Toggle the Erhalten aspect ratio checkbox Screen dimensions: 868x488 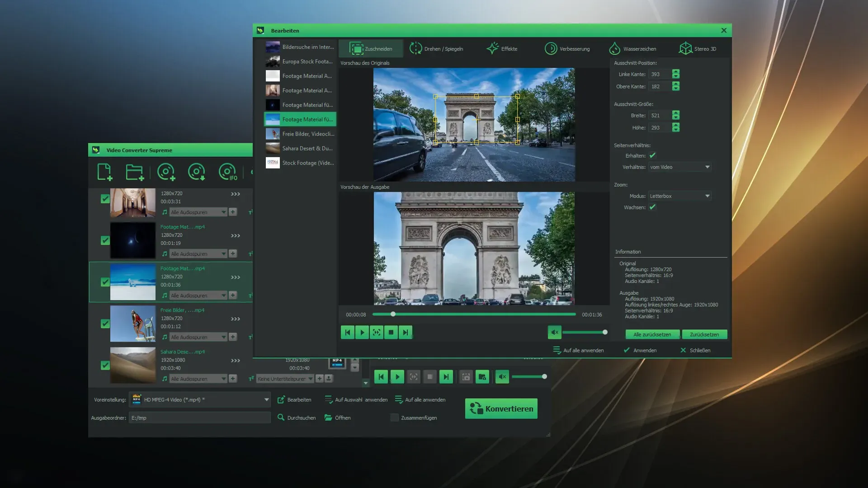pyautogui.click(x=652, y=155)
